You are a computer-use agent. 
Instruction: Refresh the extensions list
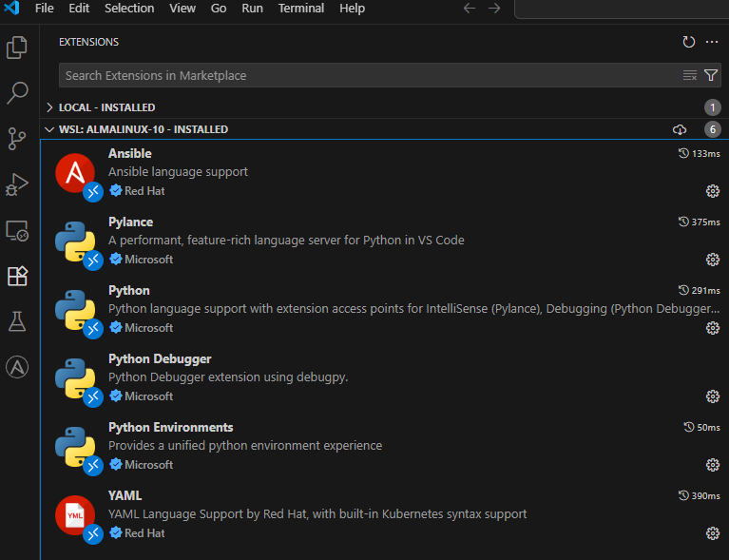(688, 42)
